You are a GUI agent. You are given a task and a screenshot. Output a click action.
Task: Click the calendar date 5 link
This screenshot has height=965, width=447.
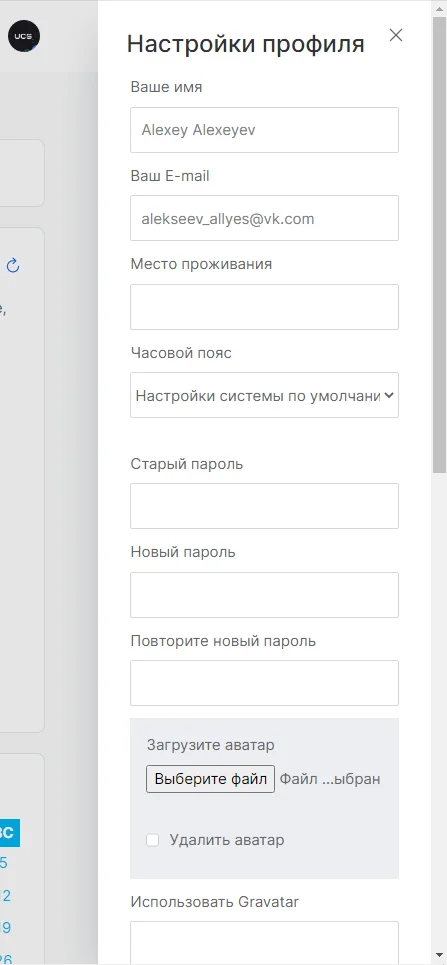point(4,863)
